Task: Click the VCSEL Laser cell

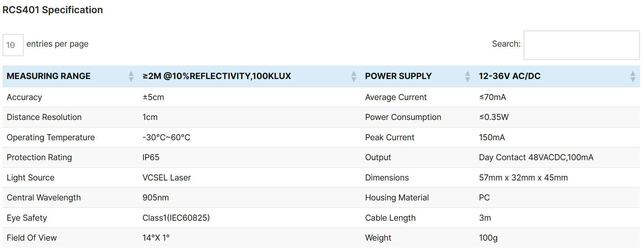Action: point(167,178)
